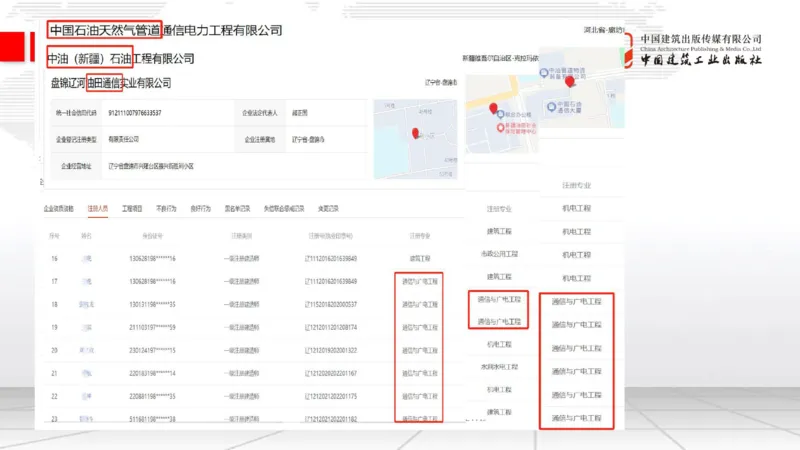Screen dimensions: 800x450
Task: Click the Liaoning Panjin map thumbnail
Action: pyautogui.click(x=415, y=139)
